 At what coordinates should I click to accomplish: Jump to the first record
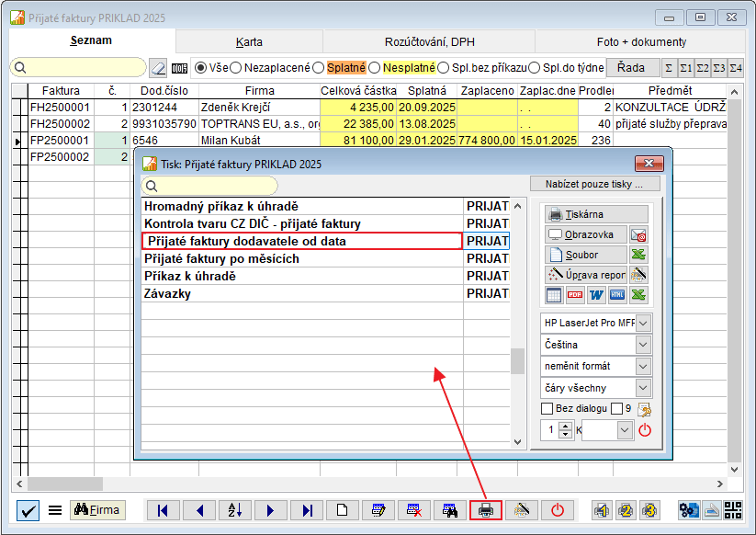pos(163,510)
